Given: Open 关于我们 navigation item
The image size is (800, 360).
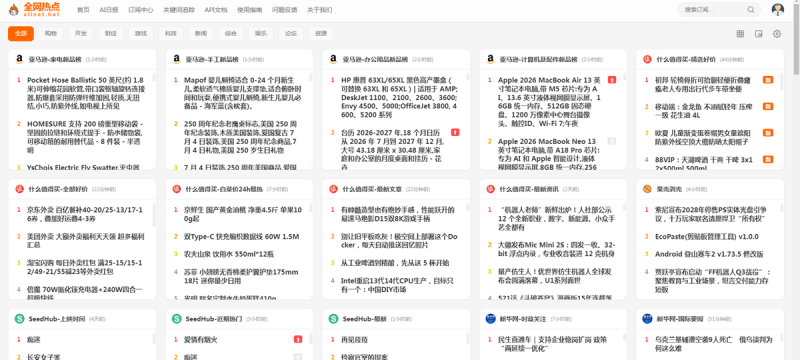Looking at the screenshot, I should (x=319, y=10).
